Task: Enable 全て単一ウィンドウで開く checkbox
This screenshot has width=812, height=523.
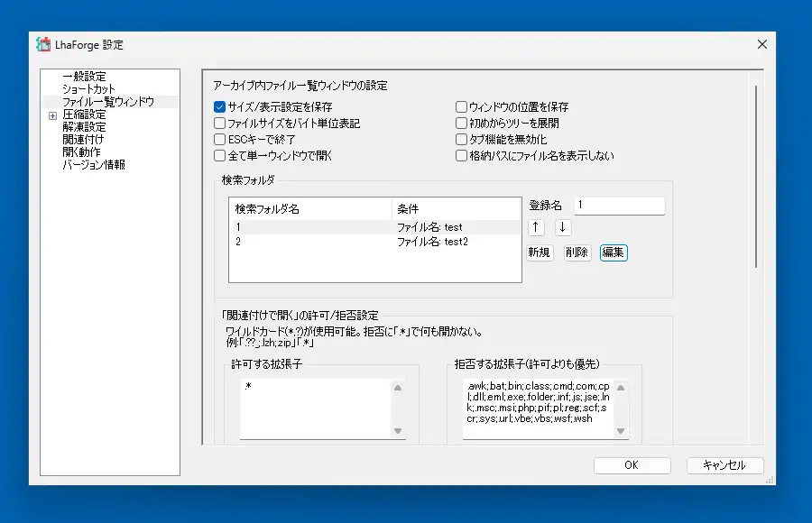Action: point(219,155)
